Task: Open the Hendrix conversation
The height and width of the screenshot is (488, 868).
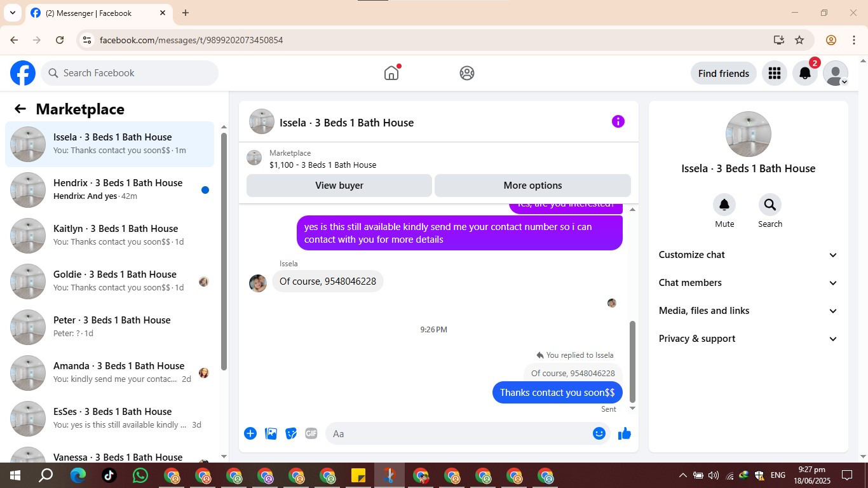Action: point(110,190)
